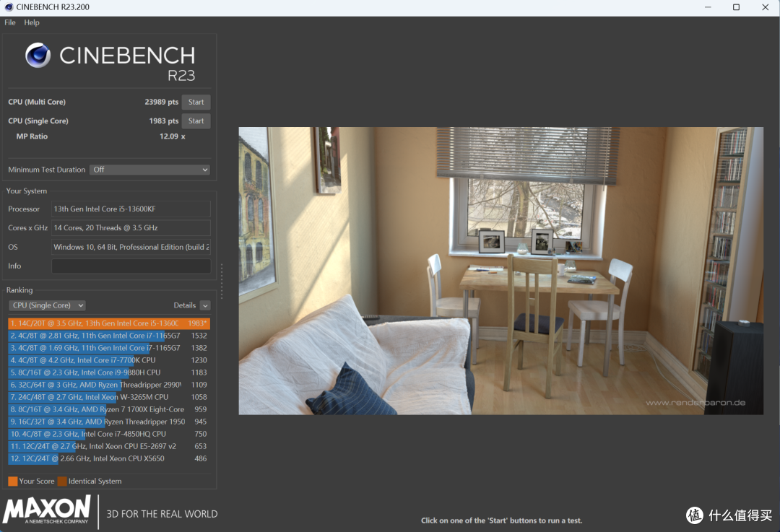Open Minimum Test Duration dropdown
The image size is (780, 532).
coord(149,170)
